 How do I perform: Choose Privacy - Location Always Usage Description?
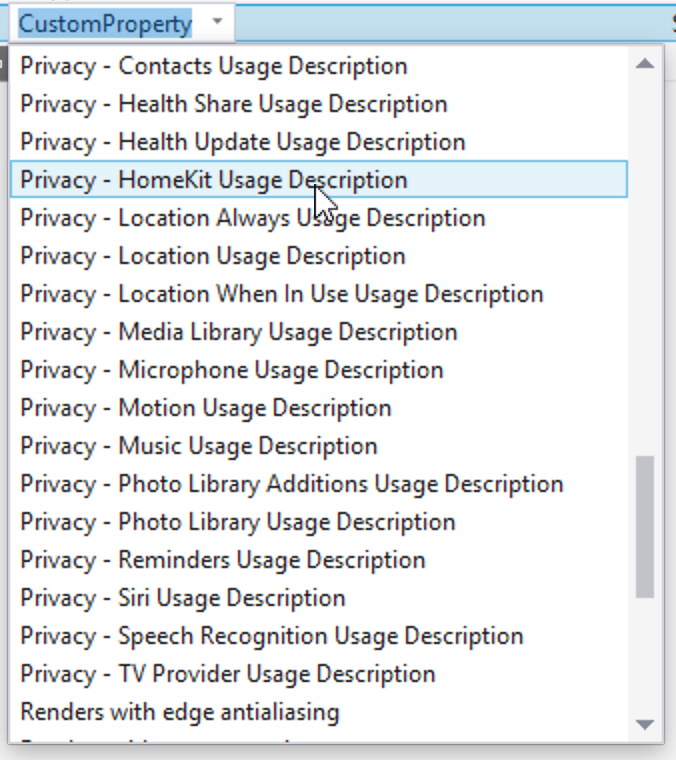(x=253, y=219)
